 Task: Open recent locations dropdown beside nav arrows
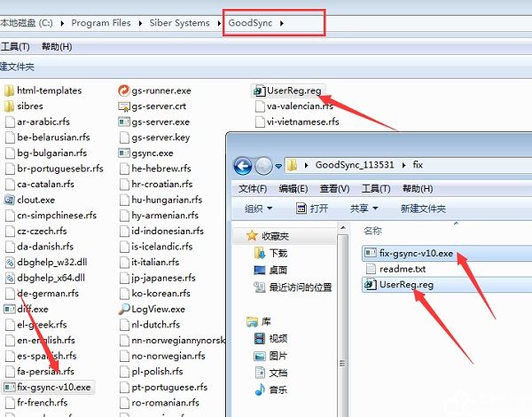click(278, 166)
